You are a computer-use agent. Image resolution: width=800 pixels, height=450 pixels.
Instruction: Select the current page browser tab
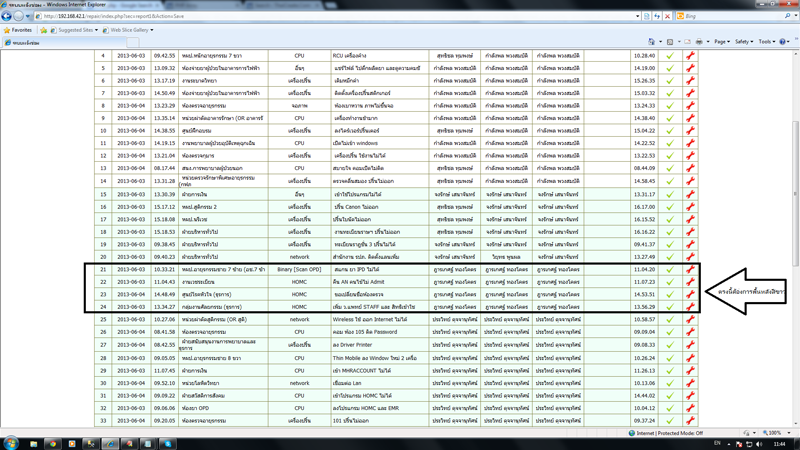[64, 43]
